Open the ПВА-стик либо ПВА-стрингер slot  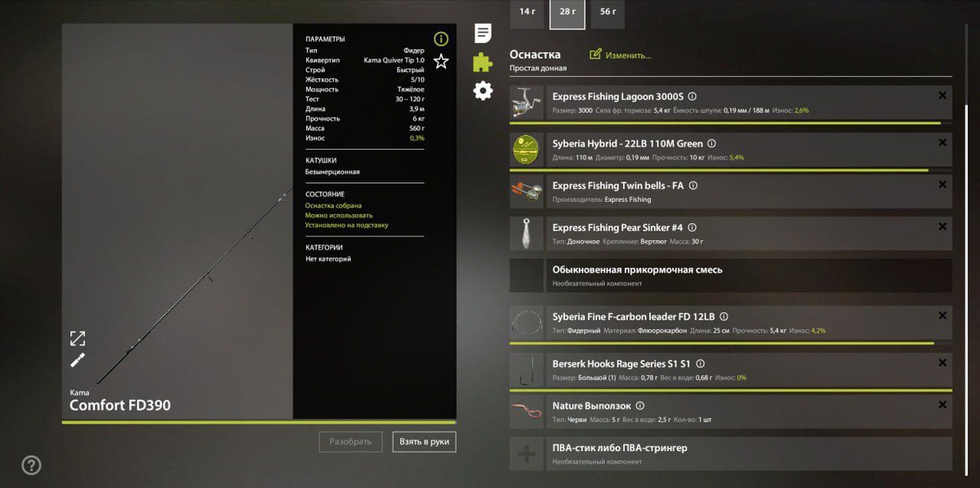(731, 454)
